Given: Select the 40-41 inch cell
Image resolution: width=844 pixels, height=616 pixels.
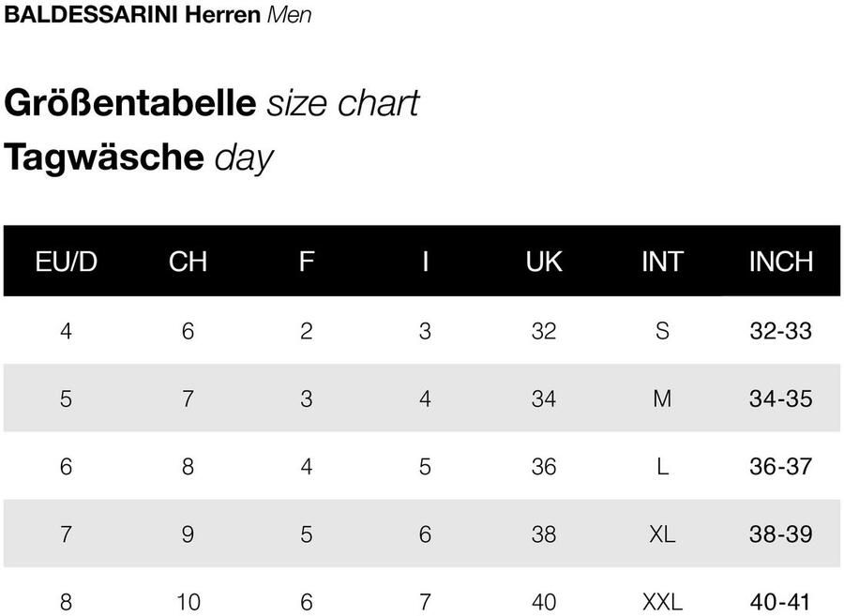Looking at the screenshot, I should click(780, 602).
